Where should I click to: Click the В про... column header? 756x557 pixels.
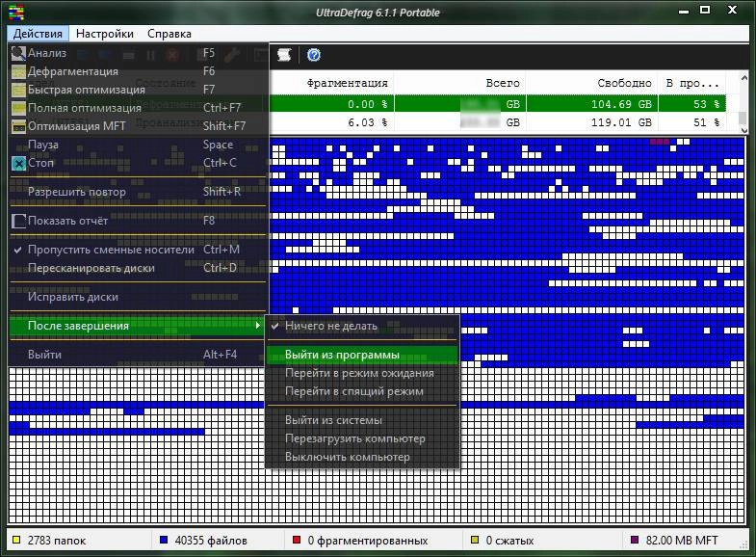[x=692, y=83]
